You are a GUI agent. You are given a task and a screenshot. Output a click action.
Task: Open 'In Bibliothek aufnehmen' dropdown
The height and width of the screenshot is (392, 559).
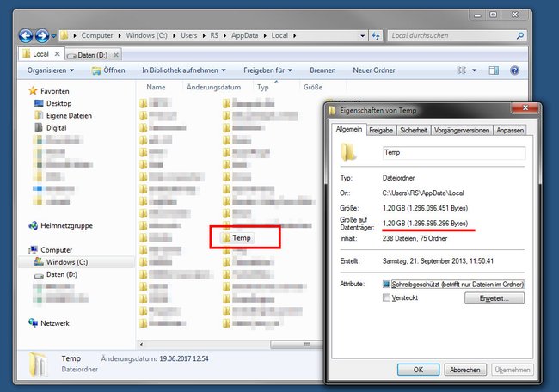pos(183,70)
